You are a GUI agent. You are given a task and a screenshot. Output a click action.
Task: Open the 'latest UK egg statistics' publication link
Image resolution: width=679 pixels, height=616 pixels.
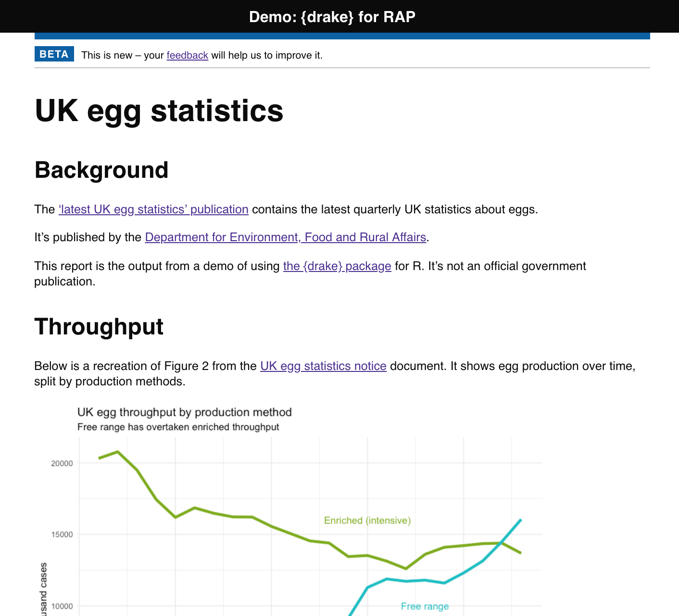(152, 209)
